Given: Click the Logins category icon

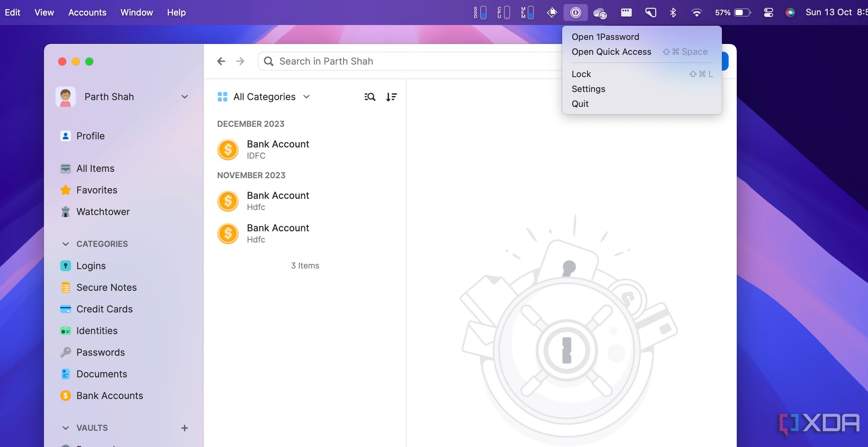Looking at the screenshot, I should (x=65, y=265).
